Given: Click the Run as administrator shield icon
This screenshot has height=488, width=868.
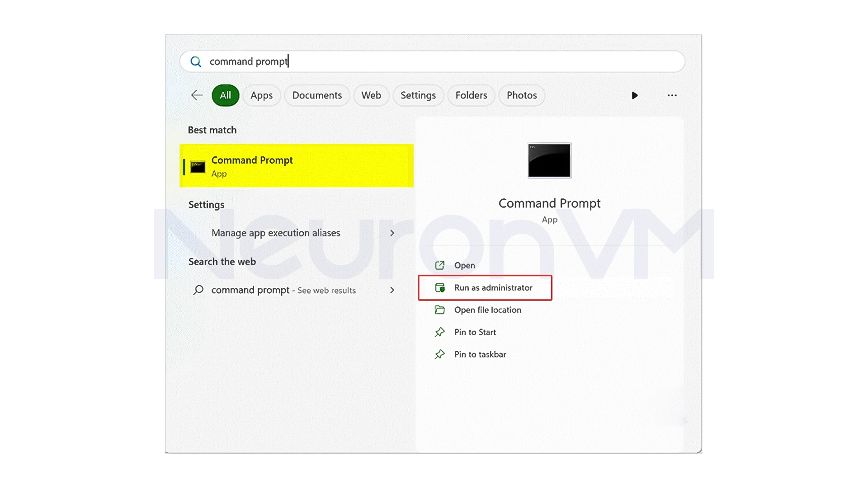Looking at the screenshot, I should 440,288.
